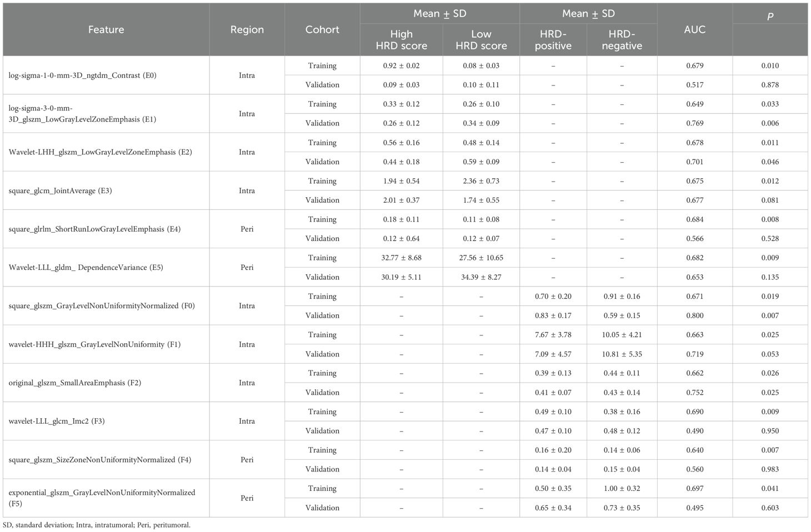The height and width of the screenshot is (532, 811).
Task: Click the Peri region cell for E4
Action: [247, 229]
